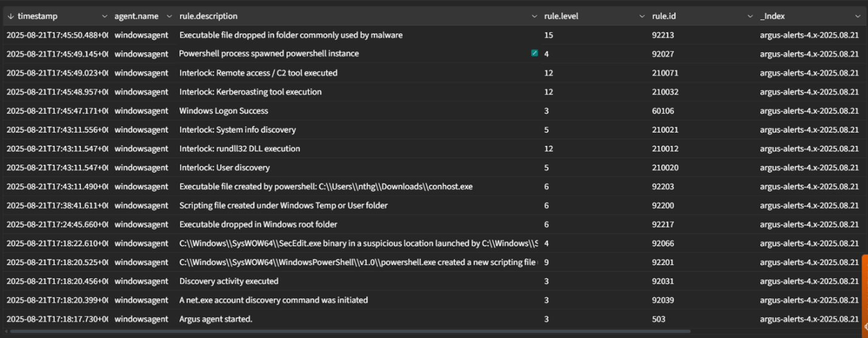Open the _index column options chevron
The image size is (868, 338).
click(858, 16)
